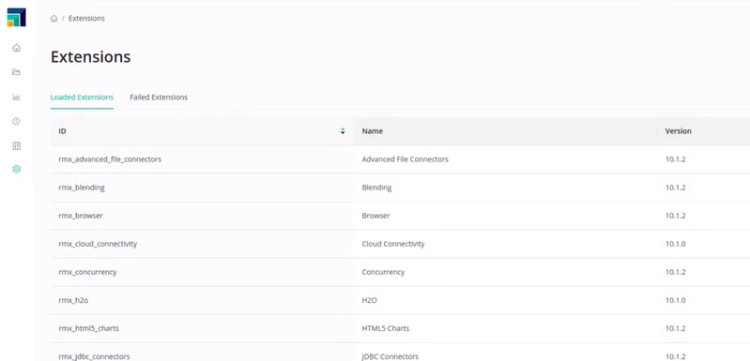Select the rmx_concurrency ID cell
The image size is (750, 361).
pyautogui.click(x=88, y=272)
